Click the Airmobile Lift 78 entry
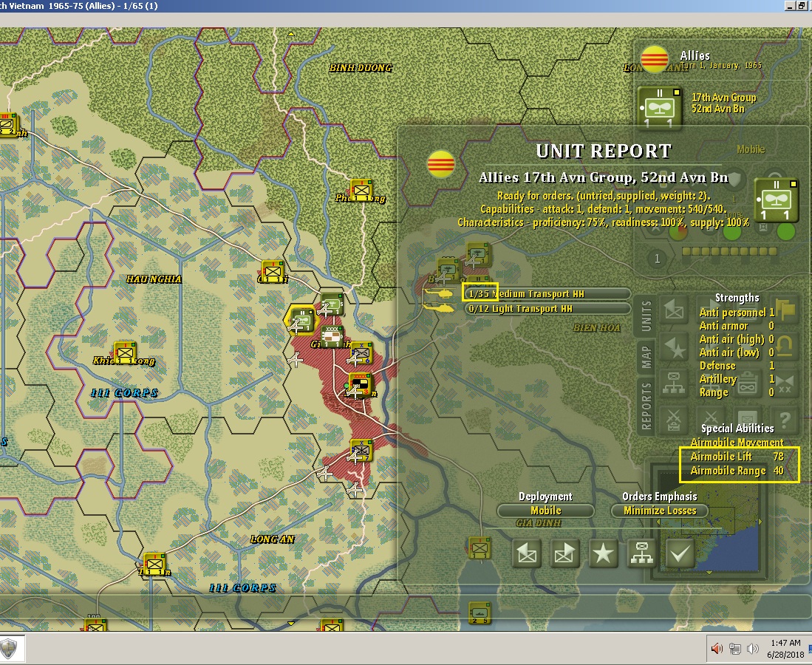 (737, 457)
